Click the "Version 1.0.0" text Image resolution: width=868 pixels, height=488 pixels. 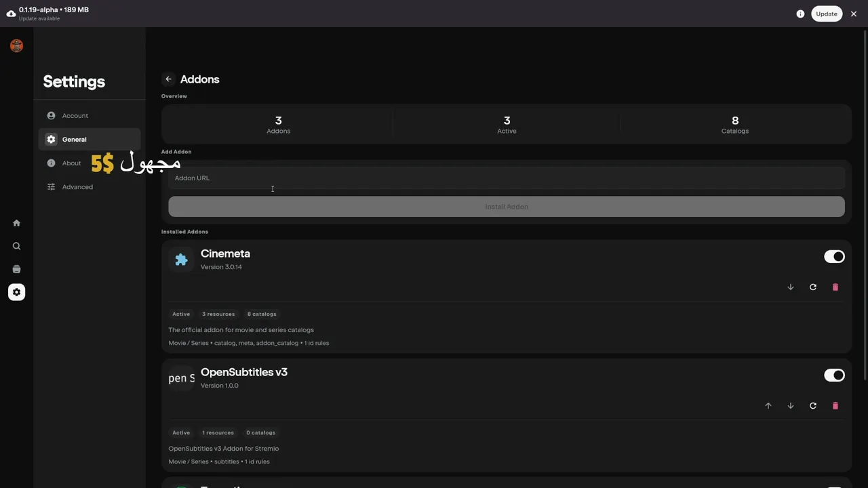220,386
